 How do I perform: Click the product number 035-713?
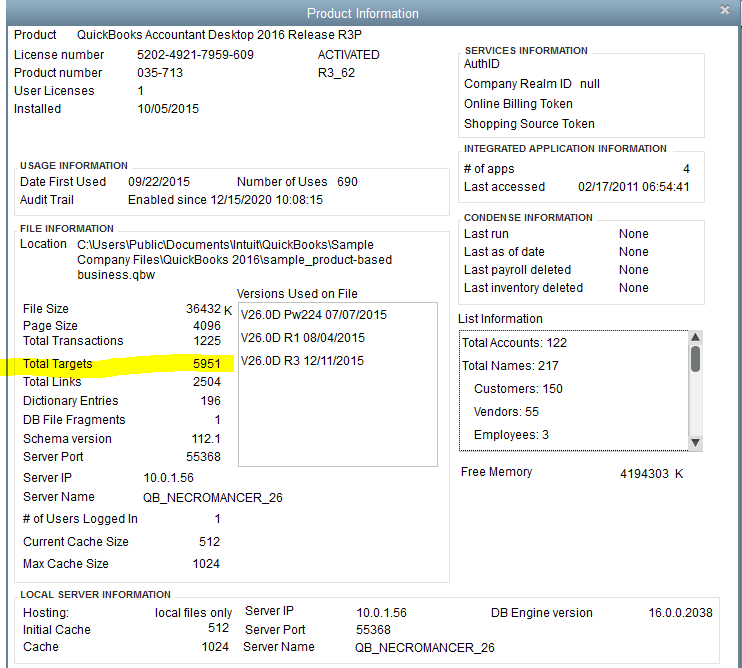pos(160,73)
